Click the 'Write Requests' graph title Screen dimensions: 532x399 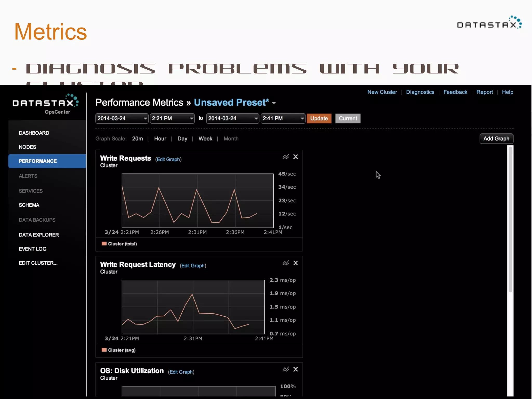click(x=125, y=158)
